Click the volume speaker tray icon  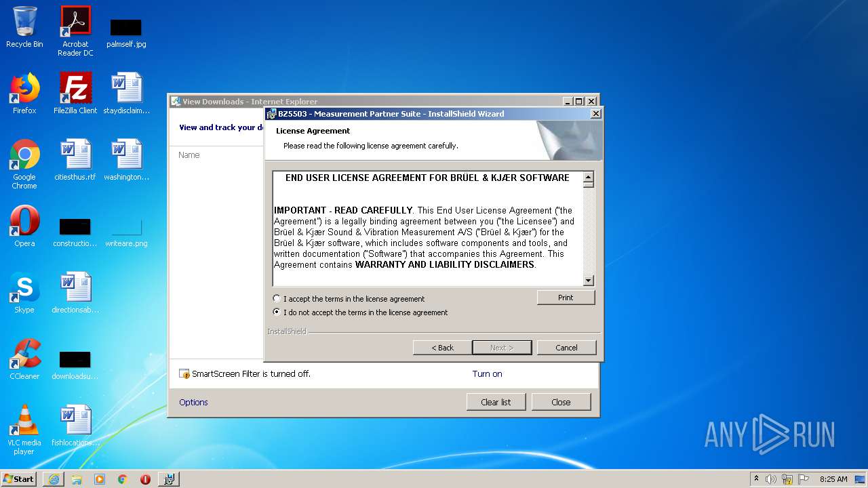click(771, 479)
